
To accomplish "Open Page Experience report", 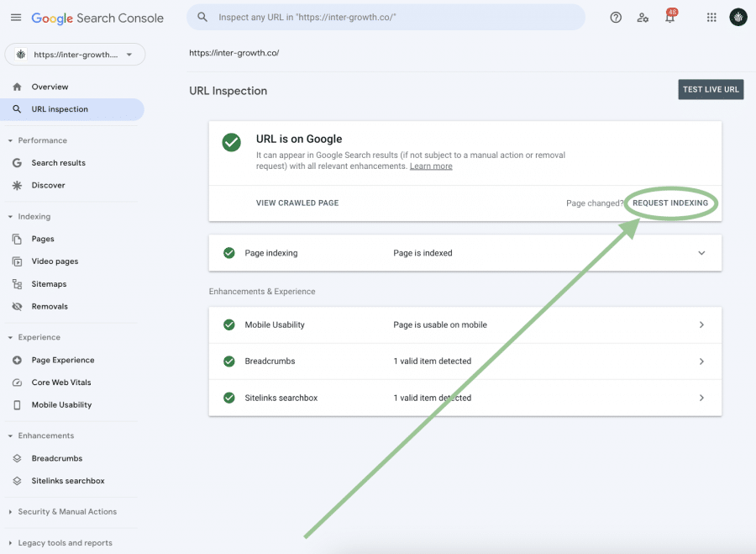I will [63, 360].
